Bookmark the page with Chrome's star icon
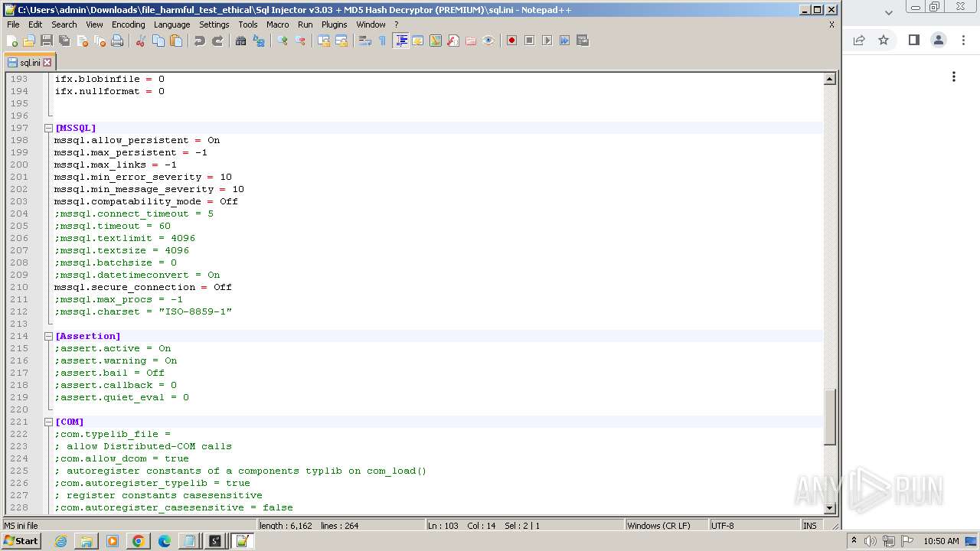Viewport: 980px width, 551px height. [884, 40]
